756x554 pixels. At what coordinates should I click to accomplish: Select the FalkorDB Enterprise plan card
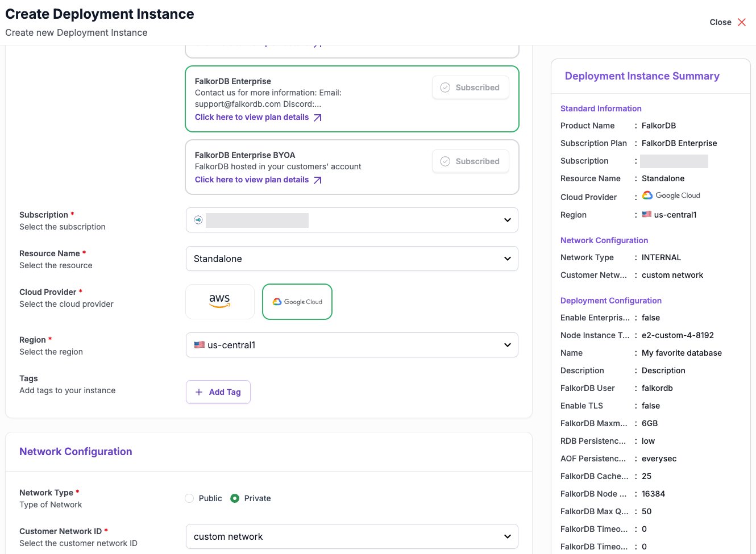pos(352,99)
